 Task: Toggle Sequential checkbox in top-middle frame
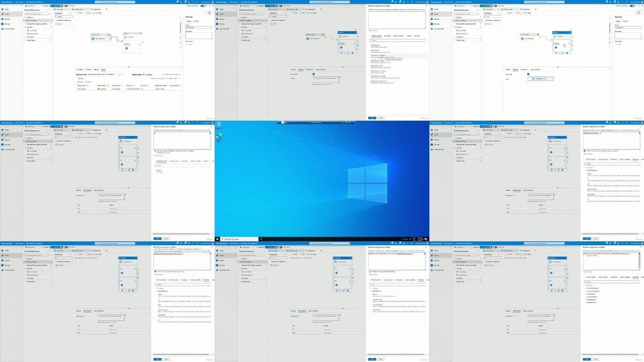(x=314, y=74)
